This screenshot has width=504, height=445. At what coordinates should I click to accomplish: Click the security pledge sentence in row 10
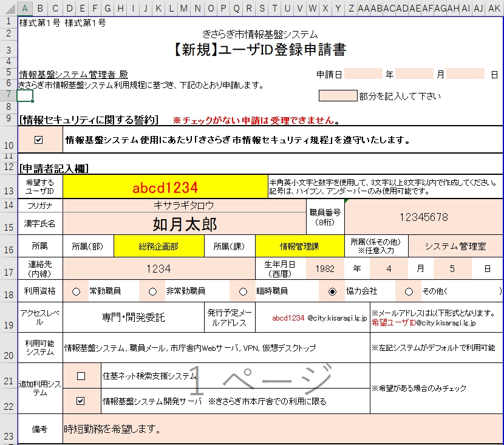pyautogui.click(x=238, y=140)
